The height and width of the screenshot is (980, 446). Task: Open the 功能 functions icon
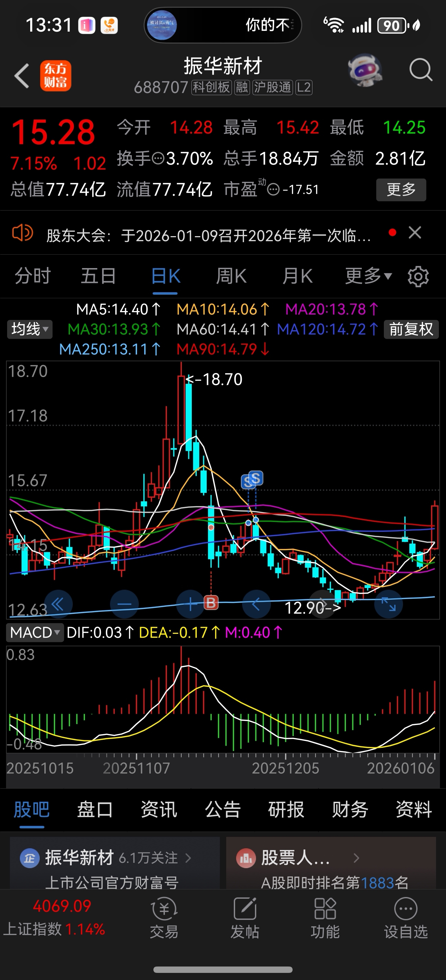coord(325,919)
